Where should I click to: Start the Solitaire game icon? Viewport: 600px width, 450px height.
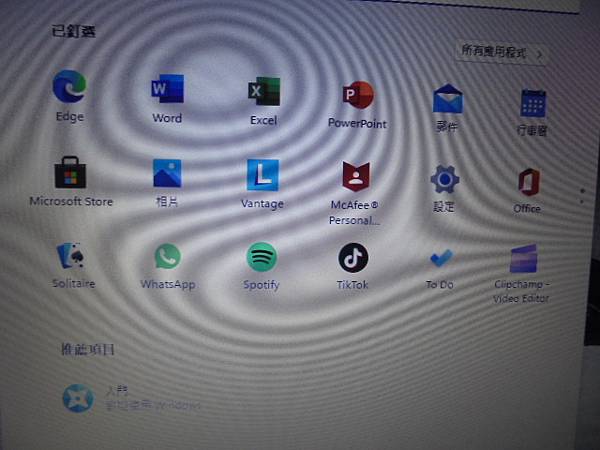pyautogui.click(x=70, y=255)
